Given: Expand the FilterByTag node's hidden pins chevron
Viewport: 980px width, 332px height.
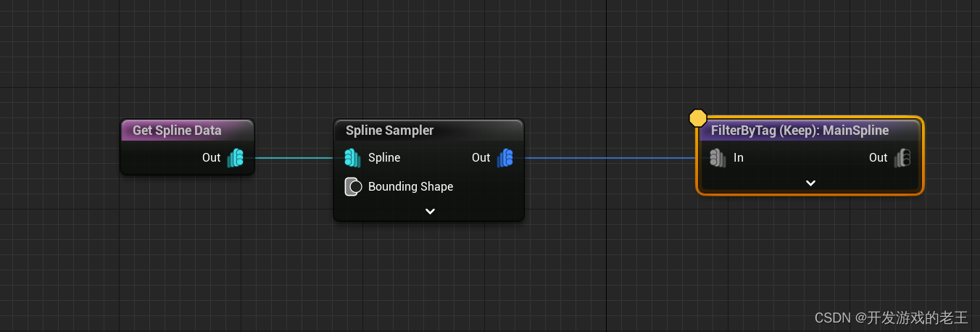Looking at the screenshot, I should (x=810, y=183).
